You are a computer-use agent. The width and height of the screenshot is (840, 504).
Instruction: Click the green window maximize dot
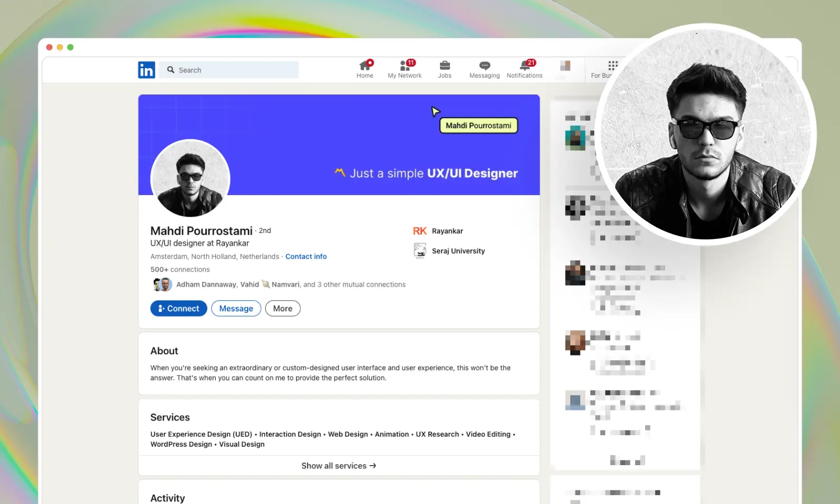coord(70,47)
